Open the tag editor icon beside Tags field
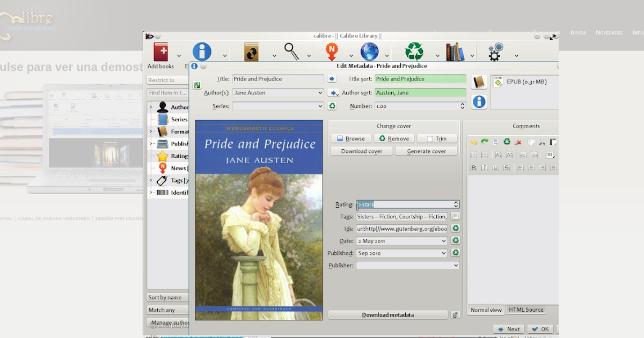This screenshot has height=338, width=644. [x=455, y=216]
